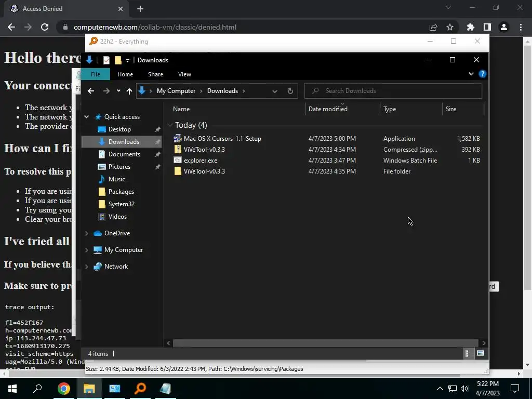Screen dimensions: 532x399
Task: Switch to the Home ribbon tab
Action: [125, 74]
